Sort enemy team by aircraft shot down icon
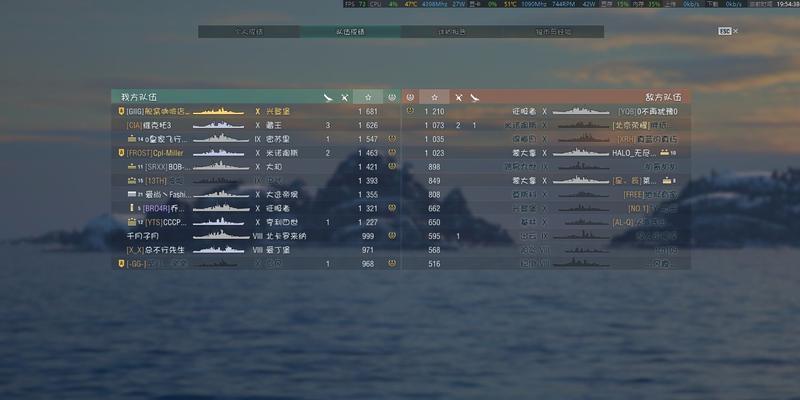 pyautogui.click(x=474, y=97)
